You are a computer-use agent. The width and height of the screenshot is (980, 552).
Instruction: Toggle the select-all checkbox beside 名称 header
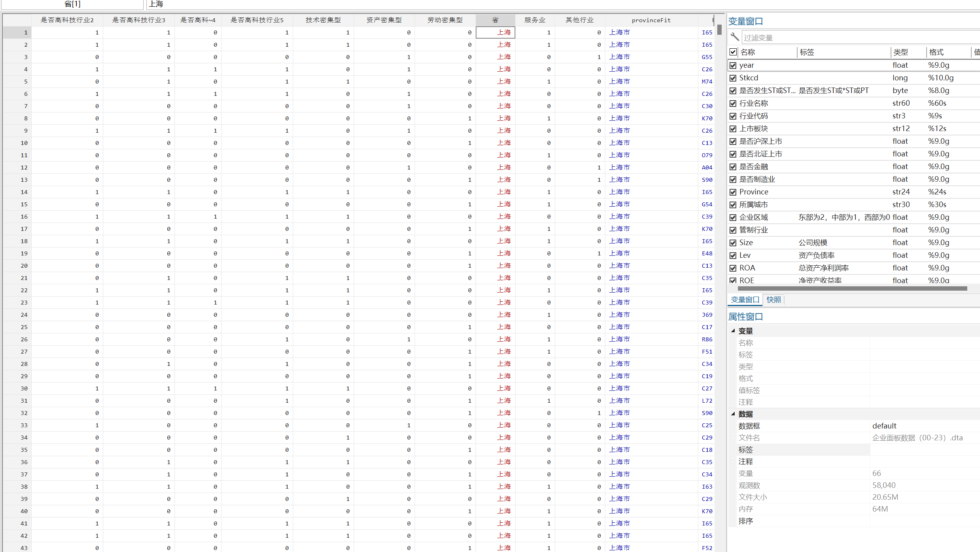click(x=733, y=52)
